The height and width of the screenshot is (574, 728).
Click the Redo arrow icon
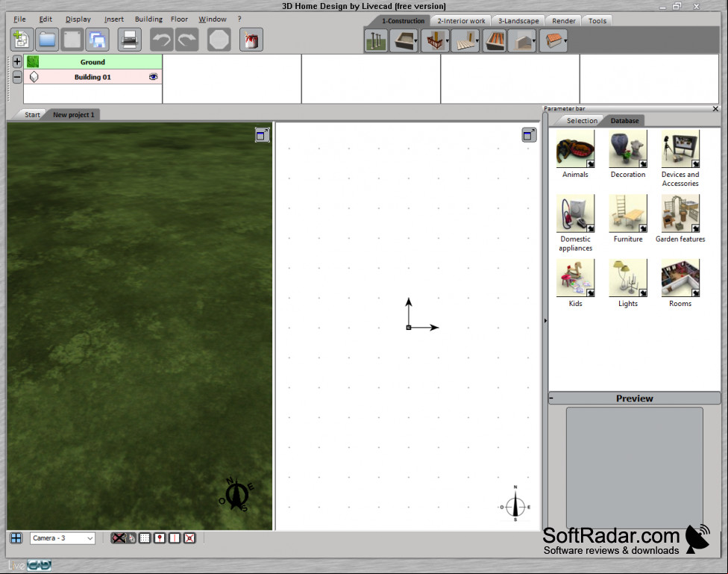(x=187, y=40)
